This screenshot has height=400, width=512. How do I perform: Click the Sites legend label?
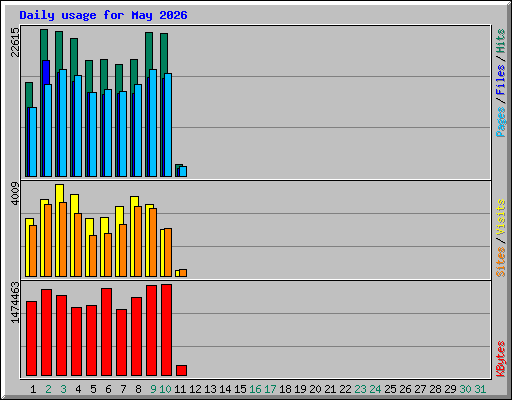pyautogui.click(x=500, y=262)
